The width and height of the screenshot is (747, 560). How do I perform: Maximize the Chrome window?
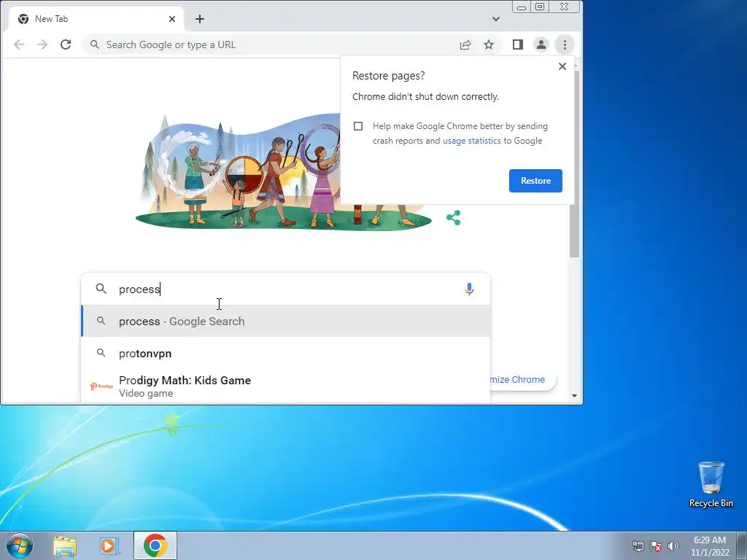click(540, 7)
